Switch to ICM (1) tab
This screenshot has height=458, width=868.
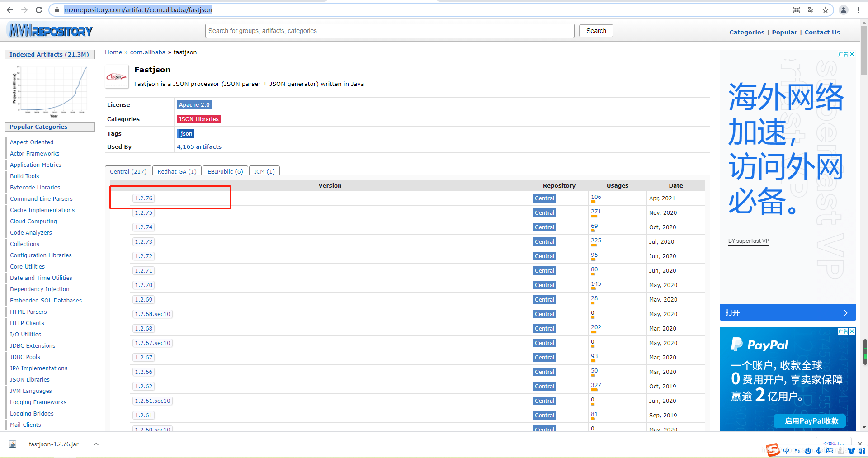point(264,171)
